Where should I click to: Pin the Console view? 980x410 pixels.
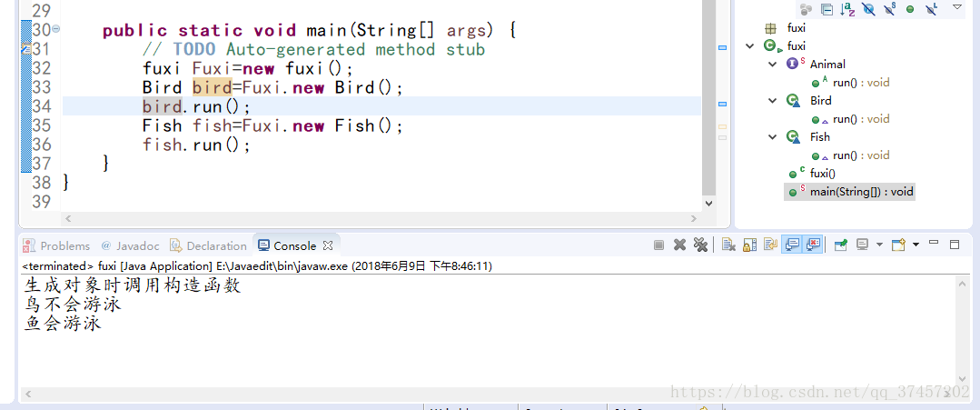tap(841, 245)
